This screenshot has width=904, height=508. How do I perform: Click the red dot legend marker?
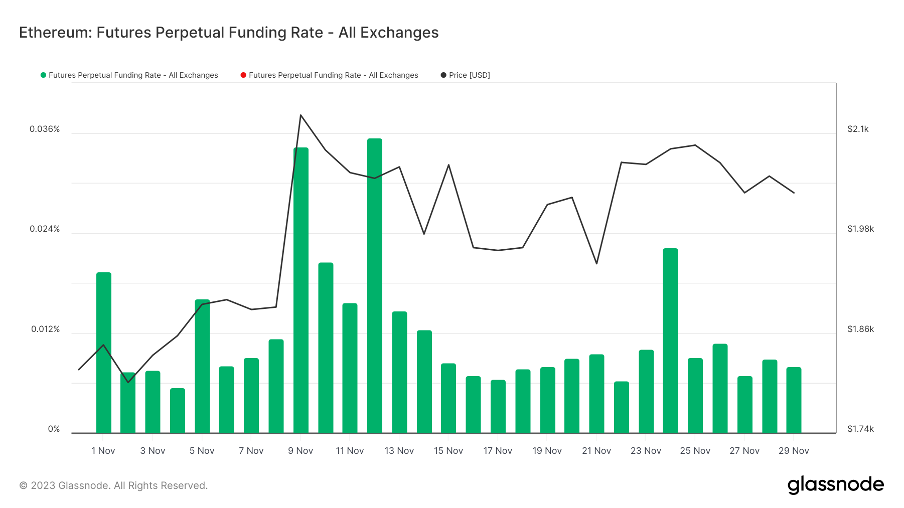[x=242, y=75]
